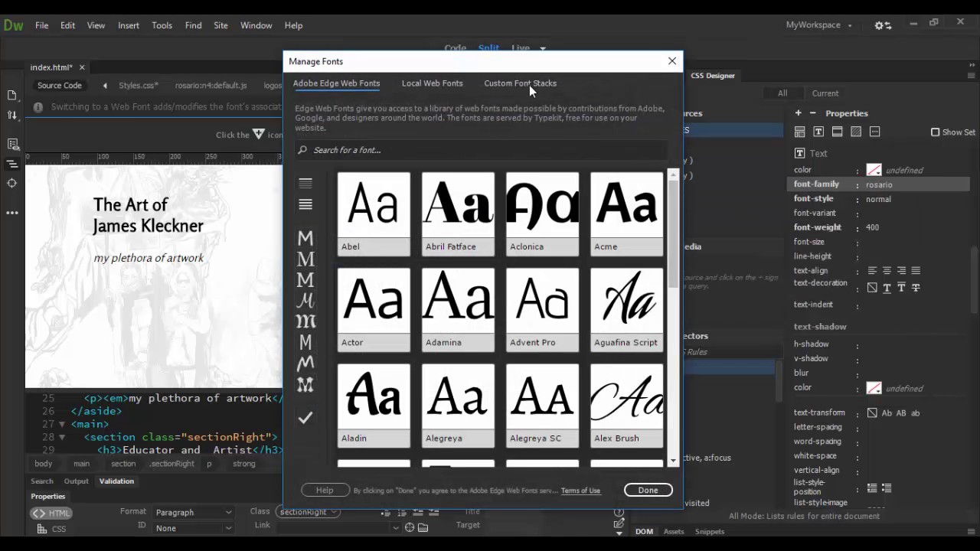980x551 pixels.
Task: Set text-align to center
Action: click(x=887, y=271)
